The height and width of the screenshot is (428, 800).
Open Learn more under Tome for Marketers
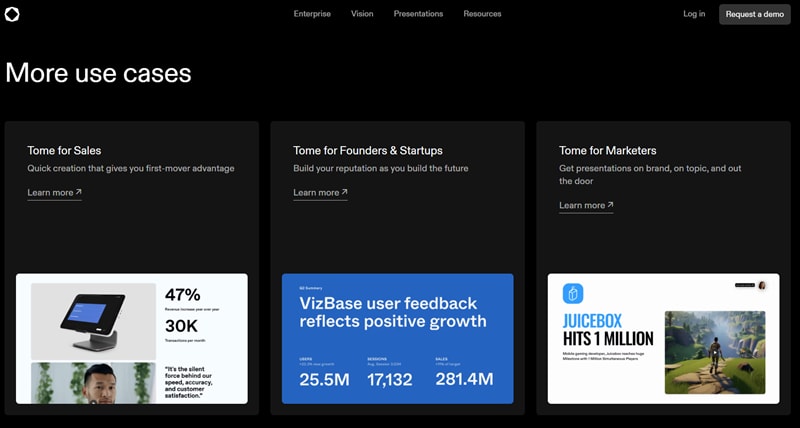pyautogui.click(x=586, y=206)
